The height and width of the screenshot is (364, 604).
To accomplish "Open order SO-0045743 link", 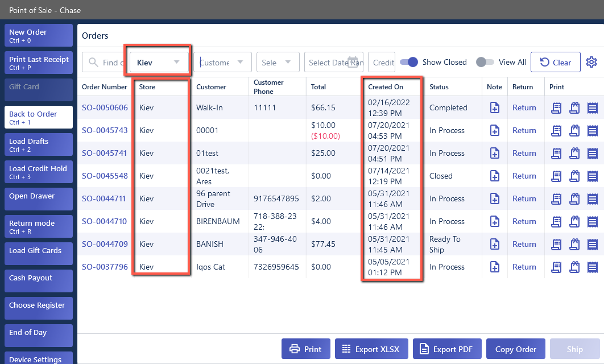I will click(x=105, y=131).
